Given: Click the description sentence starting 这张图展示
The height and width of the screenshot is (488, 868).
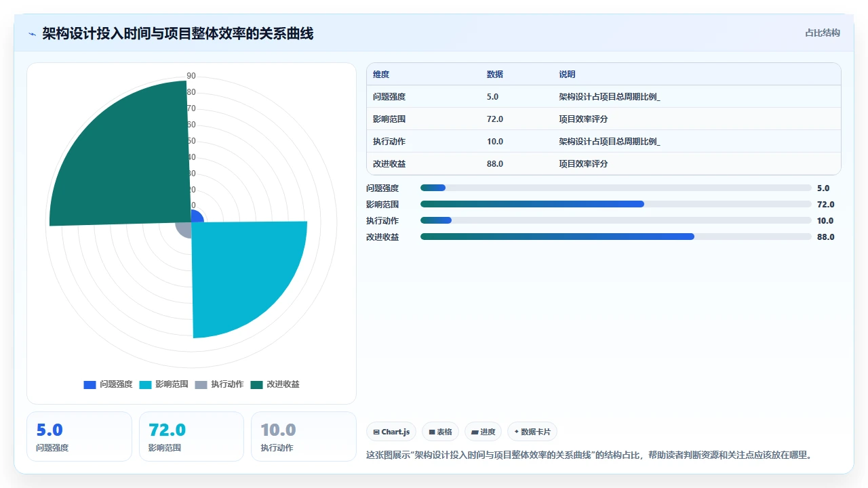Looking at the screenshot, I should coord(589,455).
